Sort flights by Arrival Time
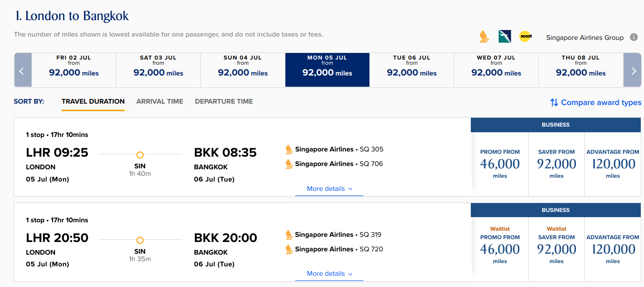Screen dimensions: 644x287 point(160,101)
